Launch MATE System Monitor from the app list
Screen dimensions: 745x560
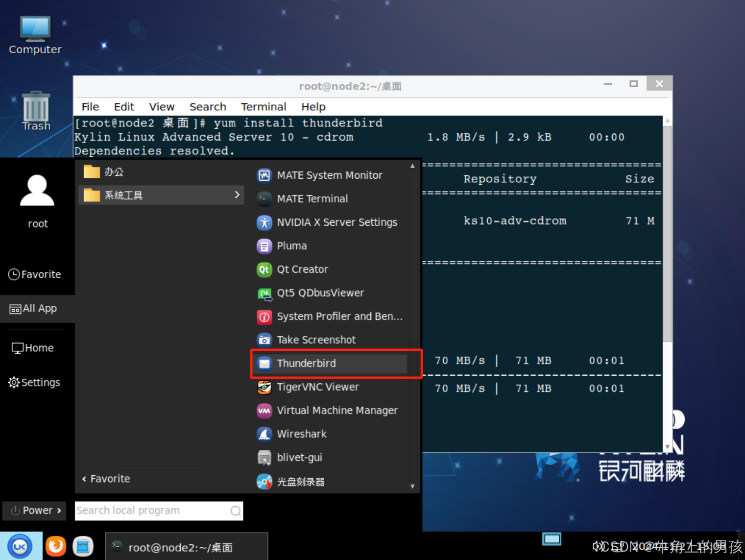point(330,175)
